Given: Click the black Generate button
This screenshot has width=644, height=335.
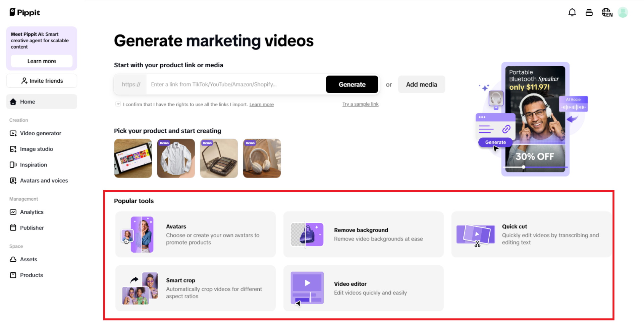Looking at the screenshot, I should coord(352,84).
